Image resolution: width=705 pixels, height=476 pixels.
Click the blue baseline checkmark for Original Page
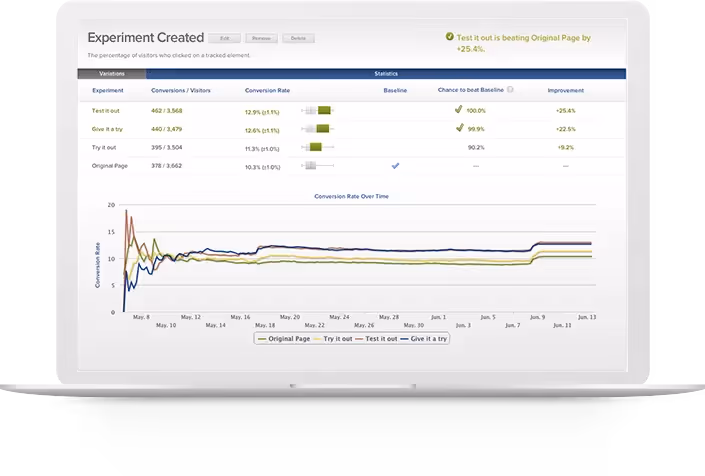[395, 166]
